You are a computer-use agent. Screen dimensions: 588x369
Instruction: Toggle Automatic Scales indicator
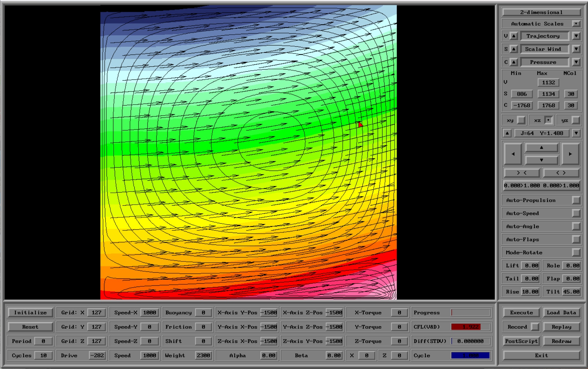[576, 24]
